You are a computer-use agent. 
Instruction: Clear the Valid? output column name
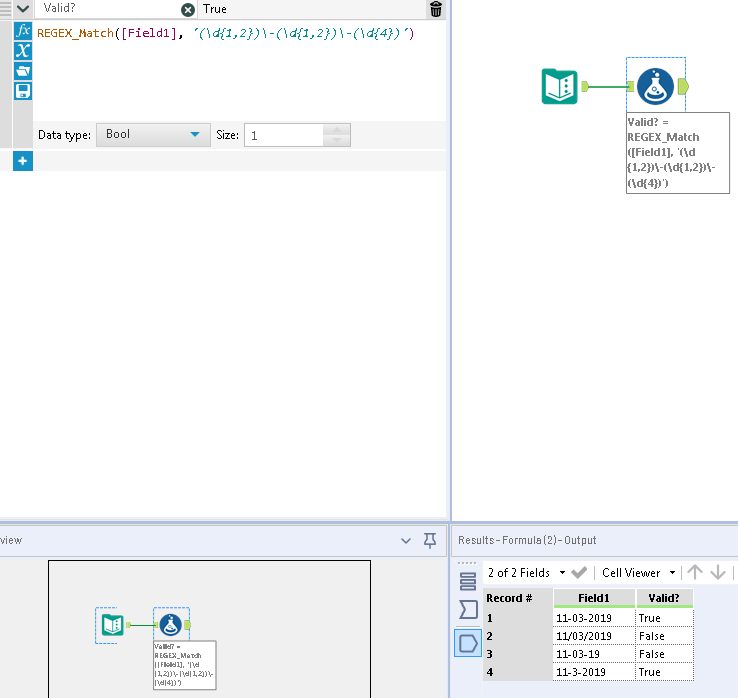point(188,10)
